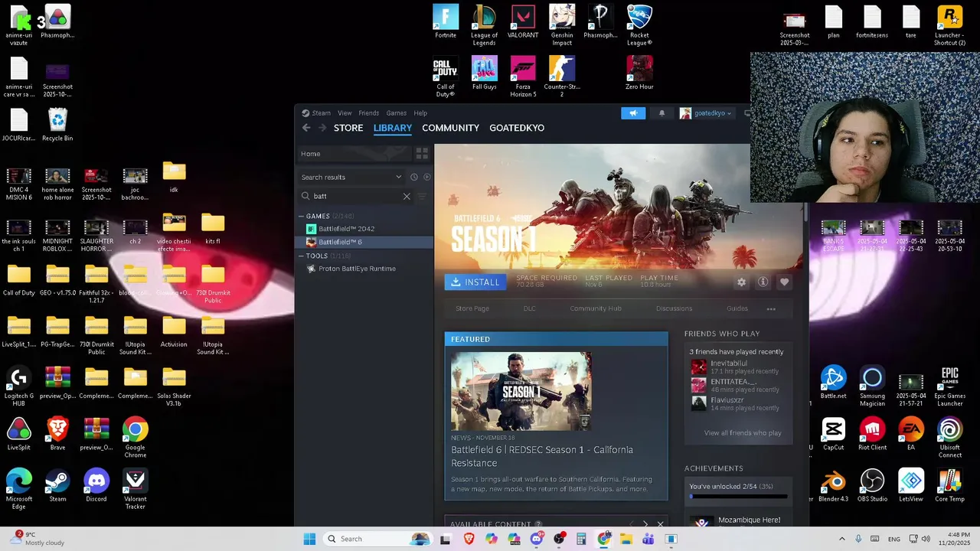The height and width of the screenshot is (551, 980).
Task: Select the Counter-Strike 2 desktop shortcut
Action: point(562,77)
